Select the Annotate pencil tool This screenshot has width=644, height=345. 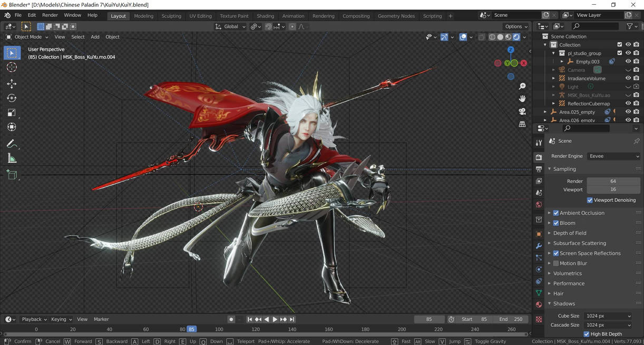[12, 143]
